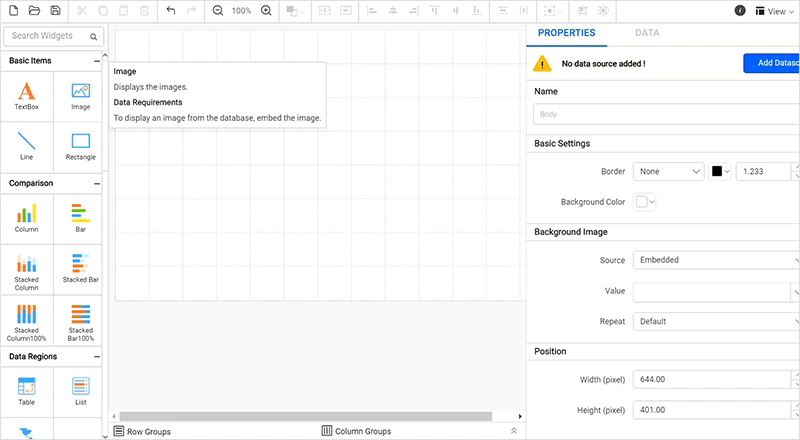Open the Border style dropdown
The width and height of the screenshot is (800, 440).
pyautogui.click(x=668, y=171)
